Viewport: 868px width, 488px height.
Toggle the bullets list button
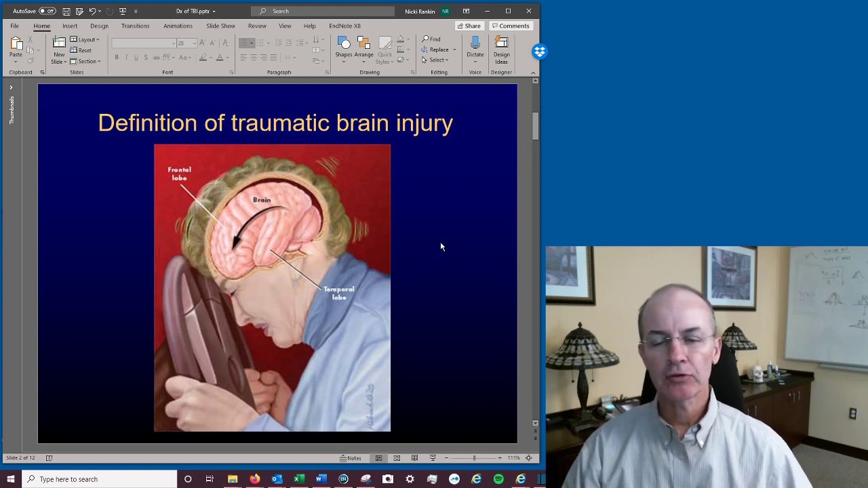tap(245, 43)
